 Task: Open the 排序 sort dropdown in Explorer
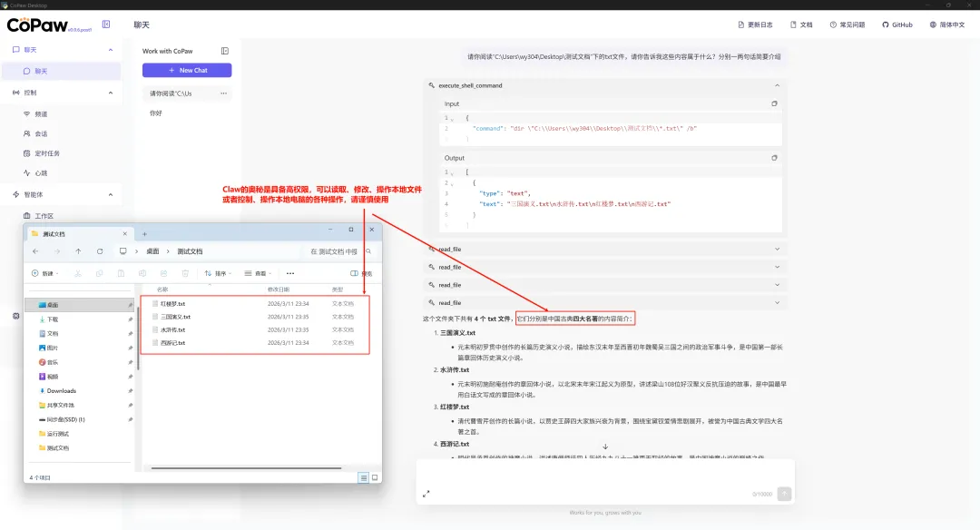coord(218,273)
